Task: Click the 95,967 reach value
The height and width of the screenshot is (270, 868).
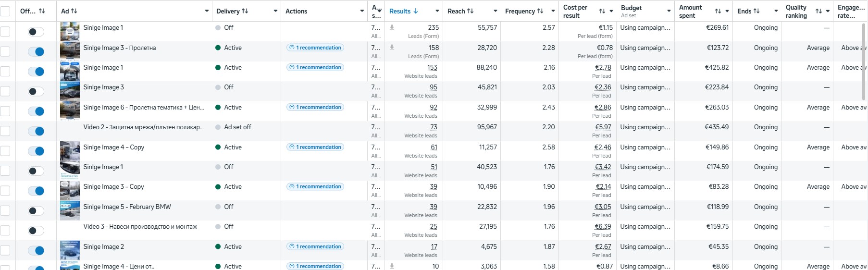Action: coord(486,127)
